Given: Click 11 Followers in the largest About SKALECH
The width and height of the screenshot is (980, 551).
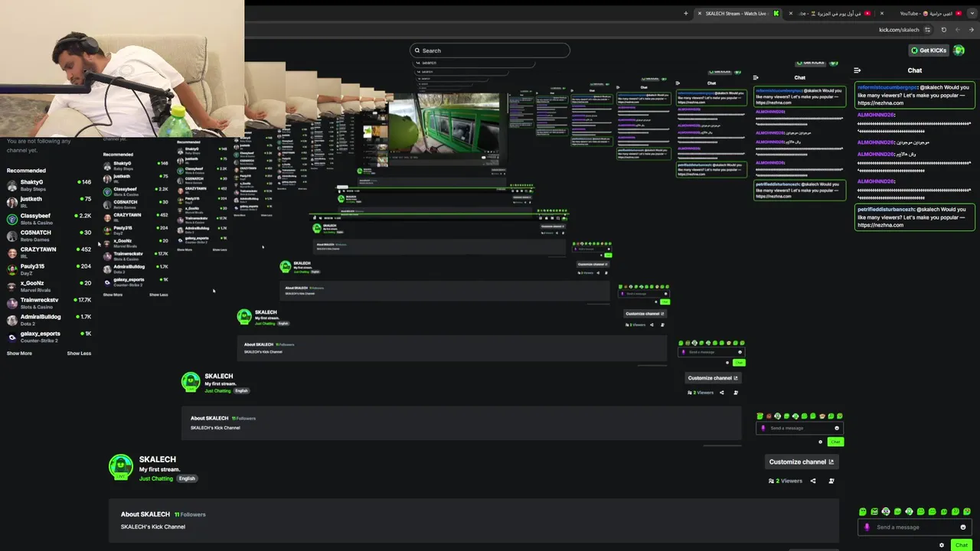Looking at the screenshot, I should [190, 514].
